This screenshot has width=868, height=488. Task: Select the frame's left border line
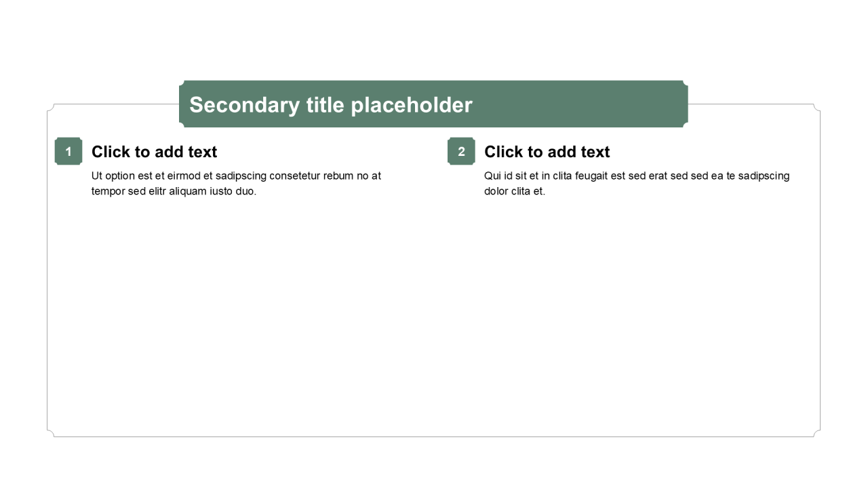[x=47, y=271]
